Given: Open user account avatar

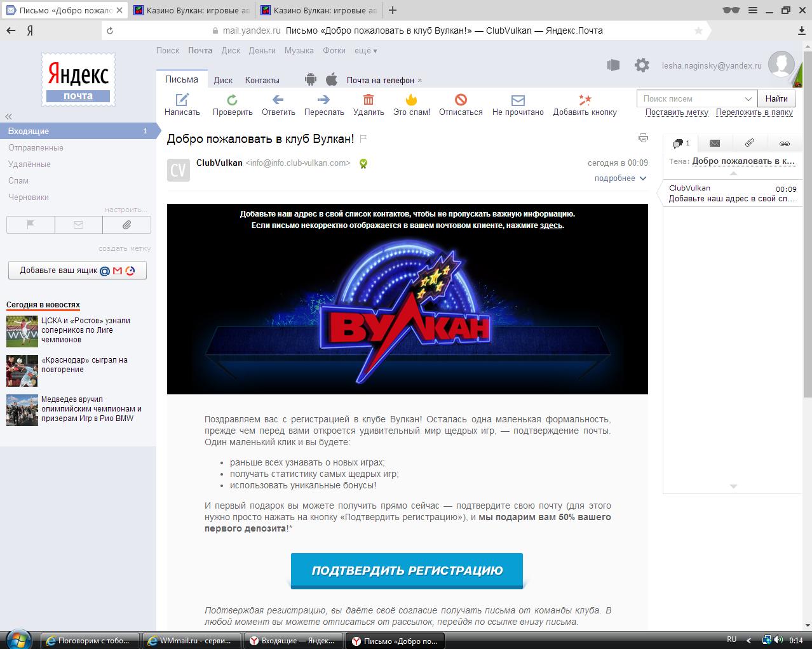Looking at the screenshot, I should point(782,65).
